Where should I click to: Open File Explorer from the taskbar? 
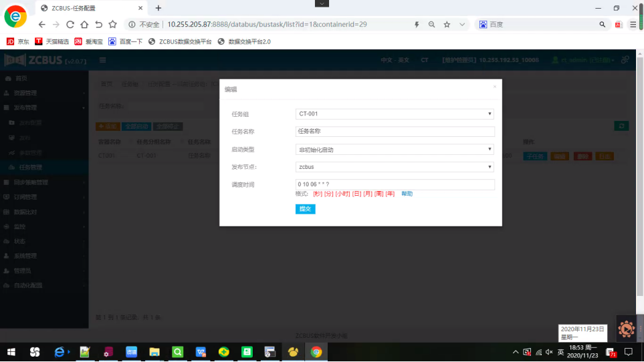coord(154,352)
